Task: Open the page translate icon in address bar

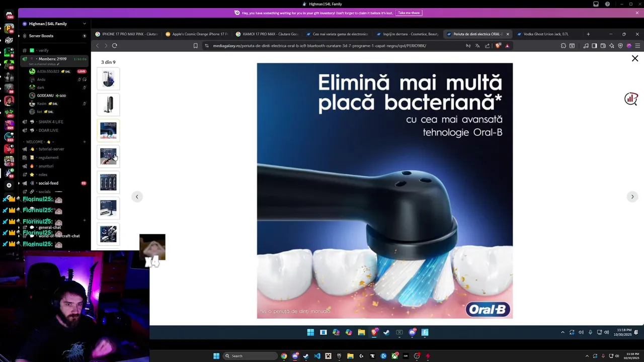Action: [477, 46]
